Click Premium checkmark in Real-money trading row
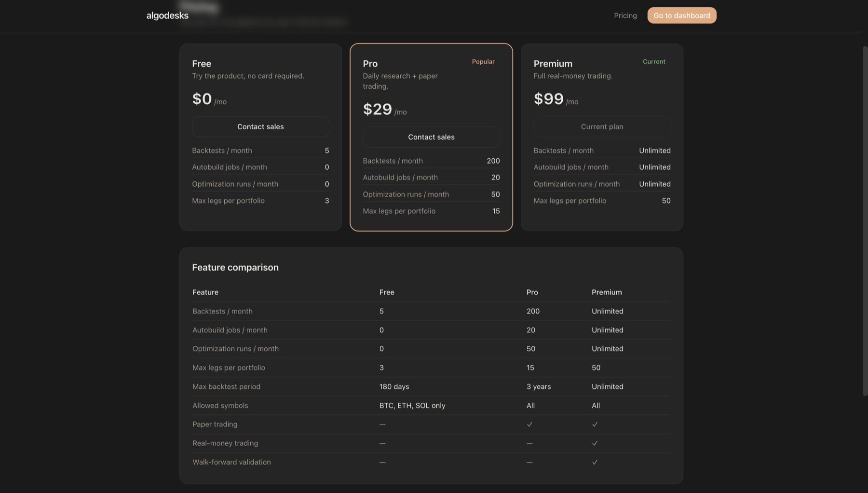The width and height of the screenshot is (868, 493). coord(595,443)
